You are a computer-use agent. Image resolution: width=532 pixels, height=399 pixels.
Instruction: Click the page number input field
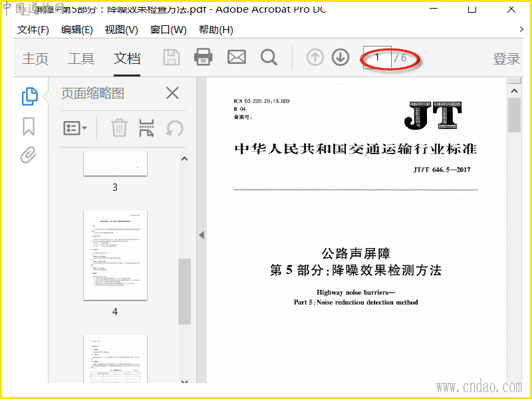pyautogui.click(x=377, y=57)
